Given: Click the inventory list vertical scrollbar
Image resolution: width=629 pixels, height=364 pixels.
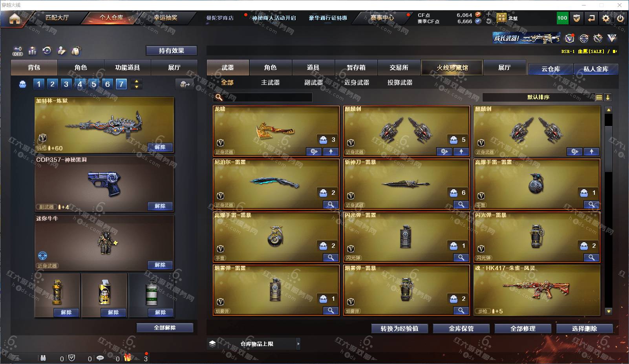Looking at the screenshot, I should [x=608, y=149].
